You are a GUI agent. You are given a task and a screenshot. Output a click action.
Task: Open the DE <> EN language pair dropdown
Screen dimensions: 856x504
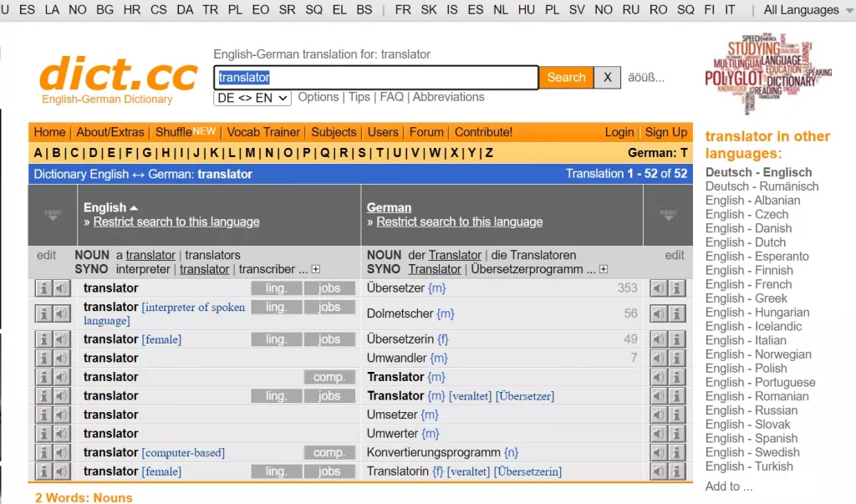[x=252, y=99]
